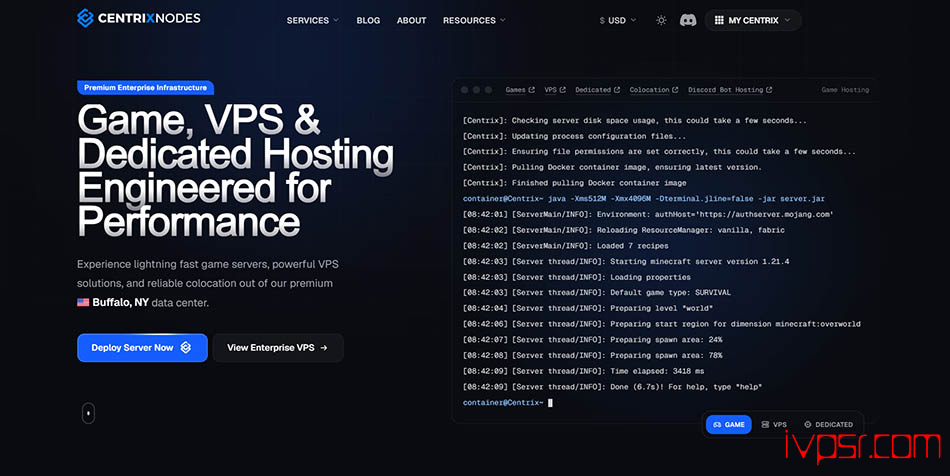
Task: Go to the Blog page
Action: 368,21
